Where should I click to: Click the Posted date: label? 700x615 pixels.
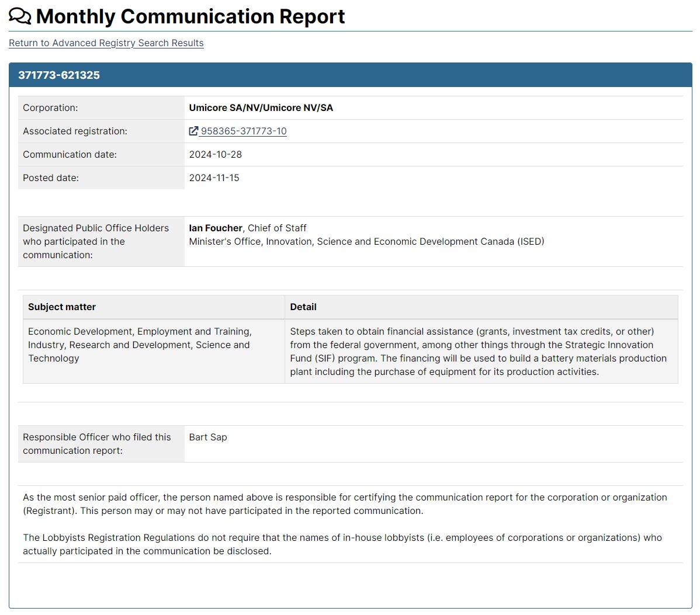tap(51, 178)
